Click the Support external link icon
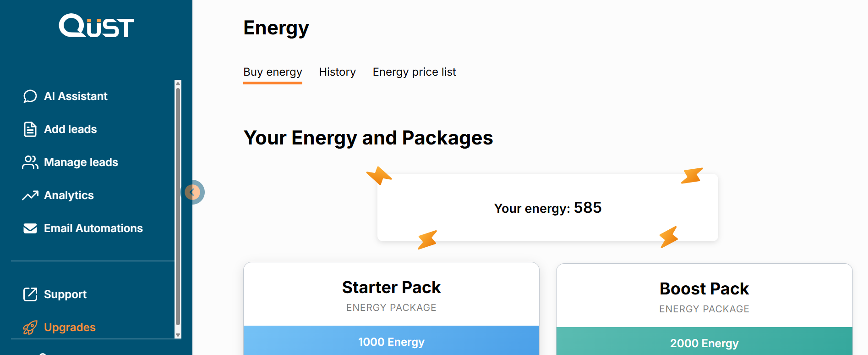Viewport: 868px width, 355px height. click(30, 294)
